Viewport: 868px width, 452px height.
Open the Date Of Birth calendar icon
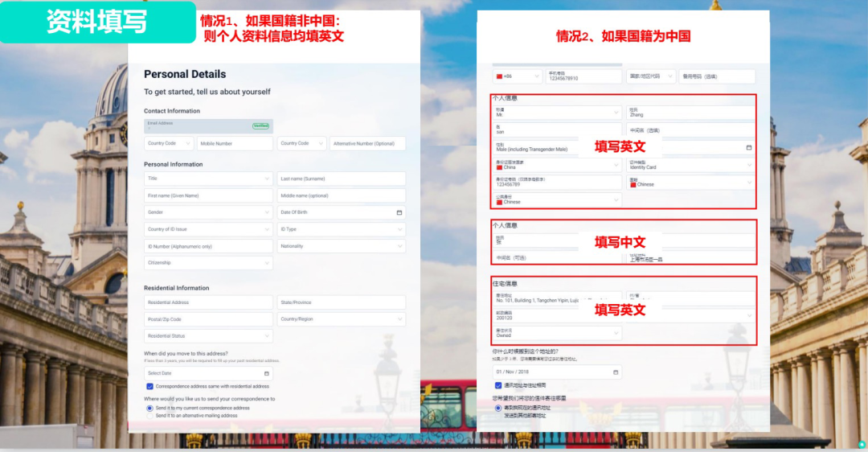click(399, 212)
